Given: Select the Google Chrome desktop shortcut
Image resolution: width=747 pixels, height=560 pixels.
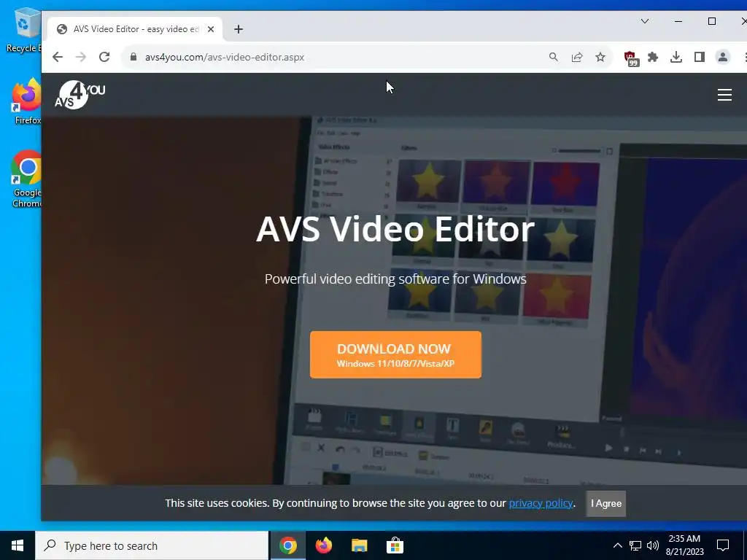Looking at the screenshot, I should click(27, 179).
